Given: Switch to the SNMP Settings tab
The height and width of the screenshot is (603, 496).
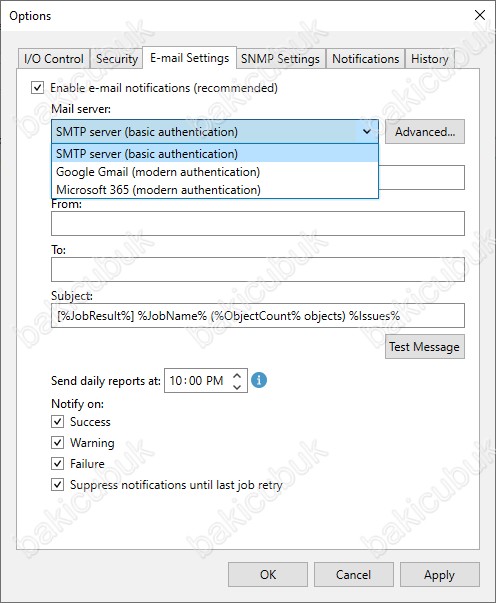Looking at the screenshot, I should [x=281, y=59].
